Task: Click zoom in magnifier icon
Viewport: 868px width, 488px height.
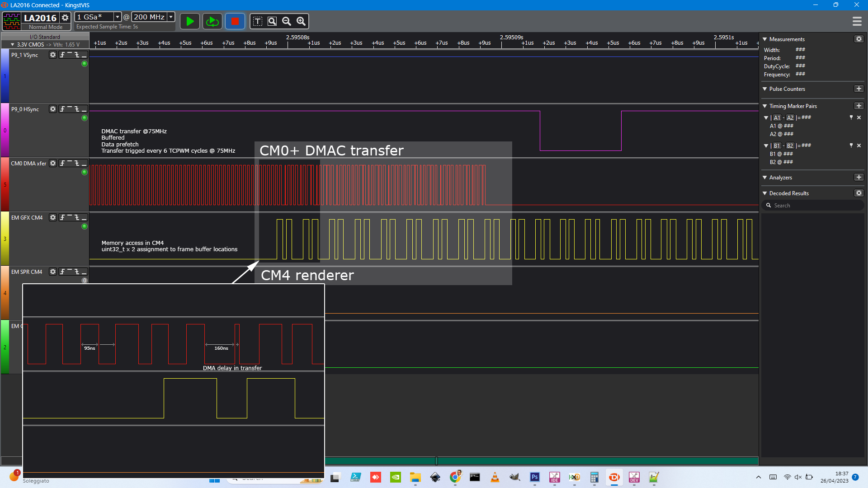Action: (301, 21)
